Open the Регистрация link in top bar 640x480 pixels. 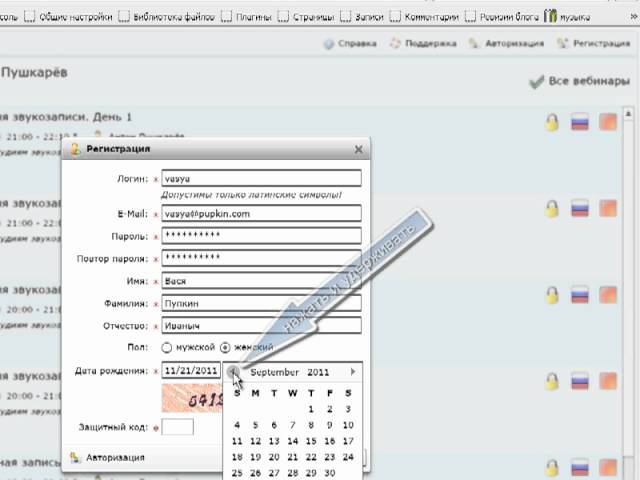click(x=594, y=43)
